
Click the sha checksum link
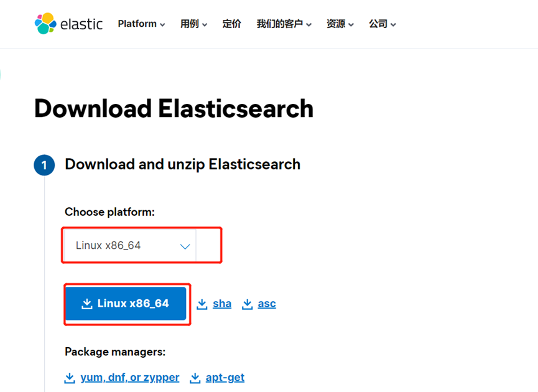coord(222,303)
